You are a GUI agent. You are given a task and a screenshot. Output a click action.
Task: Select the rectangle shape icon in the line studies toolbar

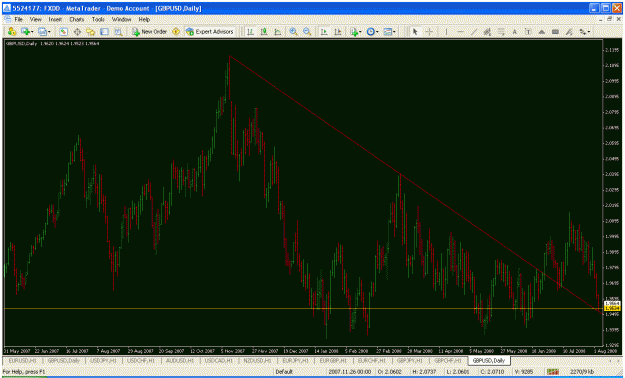(555, 32)
